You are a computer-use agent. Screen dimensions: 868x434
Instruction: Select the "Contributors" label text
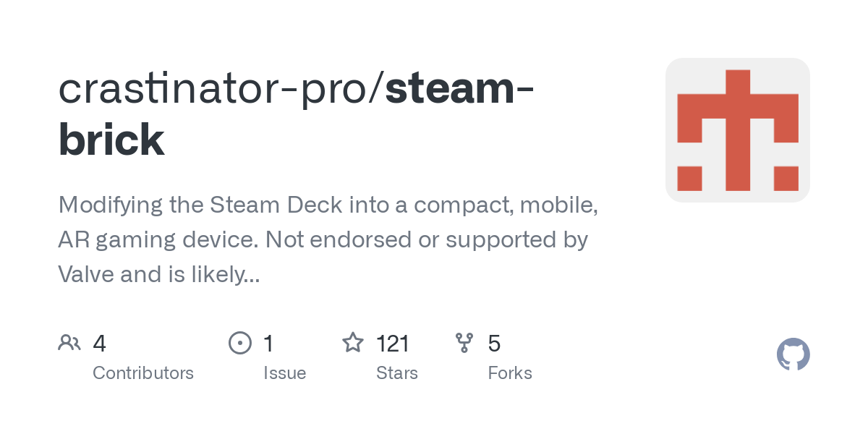[x=143, y=373]
